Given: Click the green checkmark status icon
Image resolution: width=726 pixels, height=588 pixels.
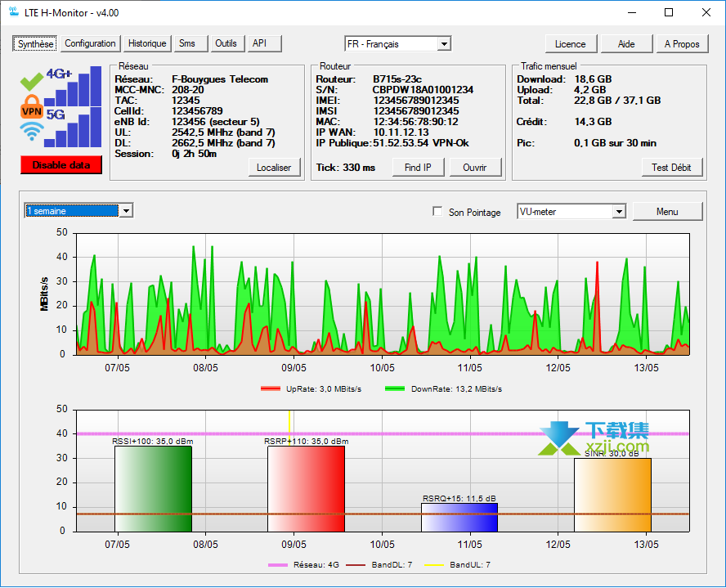Looking at the screenshot, I should pyautogui.click(x=32, y=81).
